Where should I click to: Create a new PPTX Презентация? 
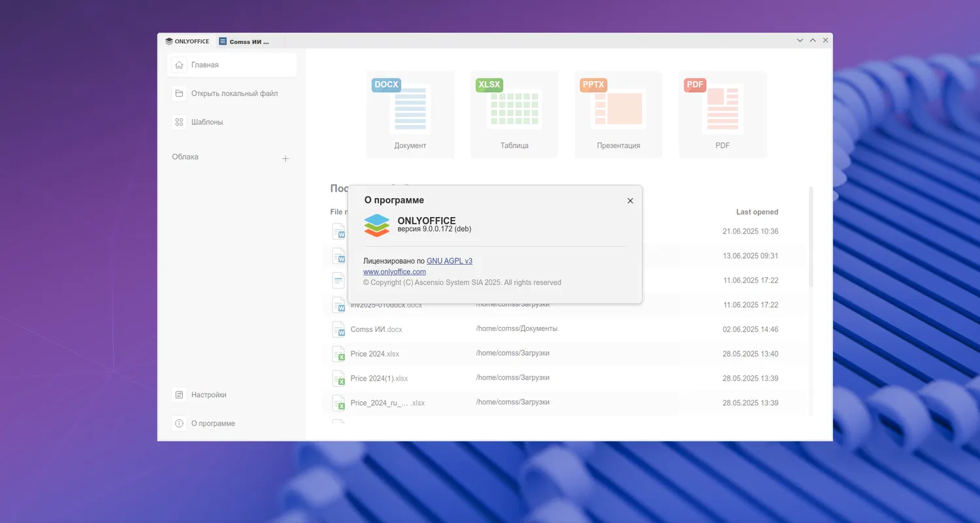(619, 114)
